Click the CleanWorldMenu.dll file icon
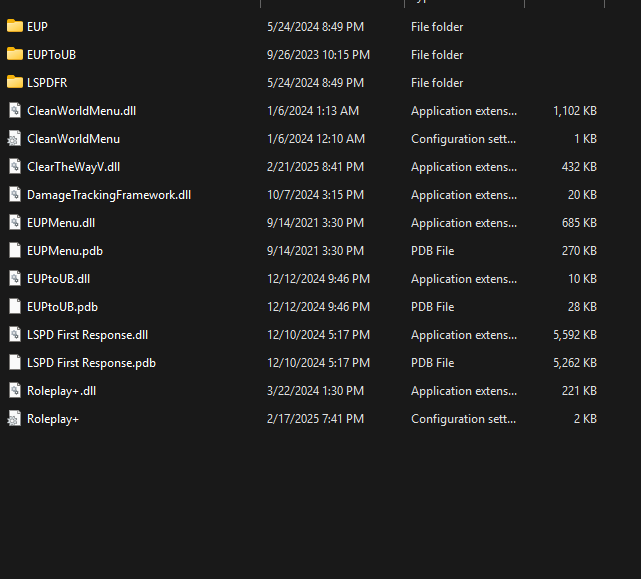The image size is (641, 579). pyautogui.click(x=14, y=110)
